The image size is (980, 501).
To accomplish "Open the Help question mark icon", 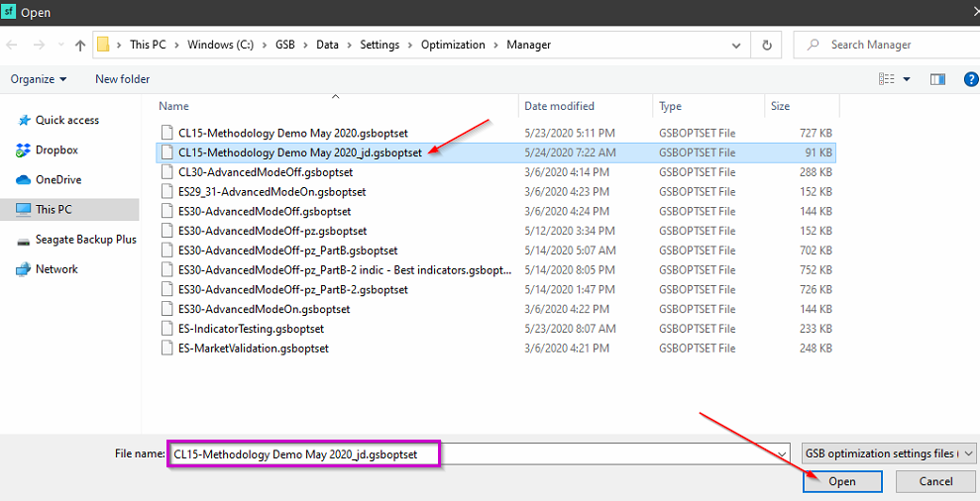I will coord(970,79).
